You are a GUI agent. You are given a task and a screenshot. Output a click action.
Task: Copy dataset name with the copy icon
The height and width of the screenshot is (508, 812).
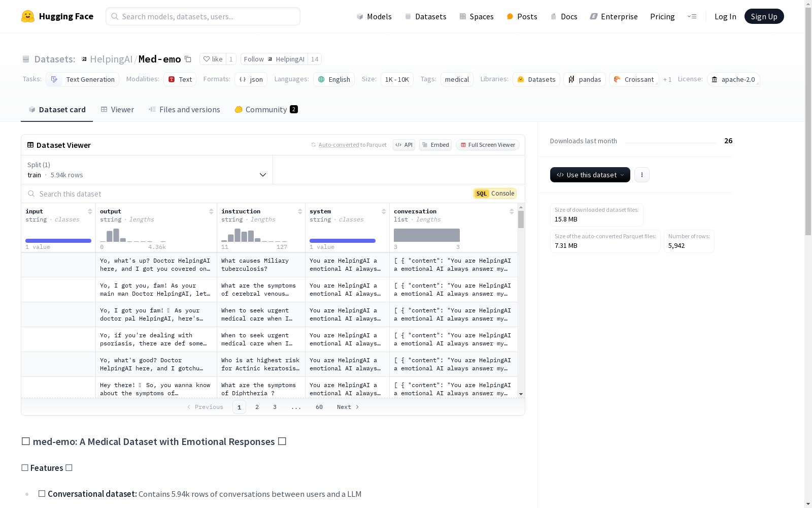pos(188,59)
